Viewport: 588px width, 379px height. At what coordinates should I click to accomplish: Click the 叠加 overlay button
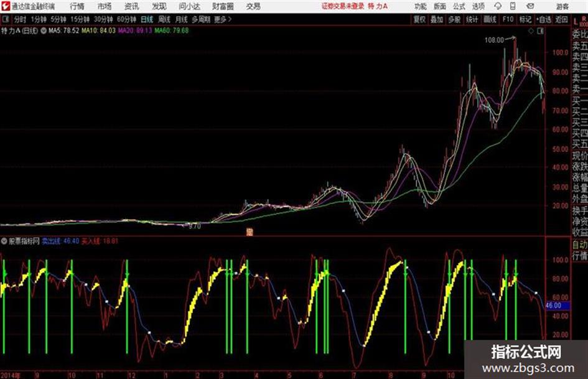click(437, 19)
